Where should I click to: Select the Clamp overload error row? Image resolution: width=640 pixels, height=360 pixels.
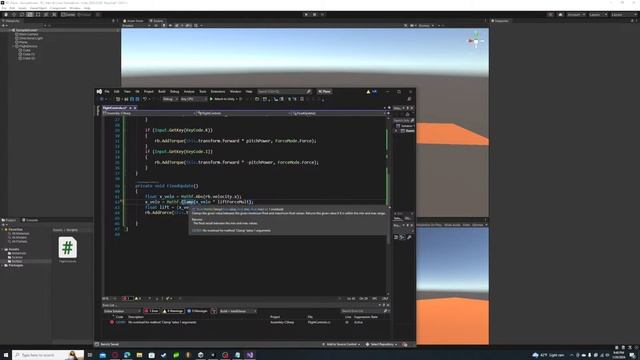click(x=245, y=322)
